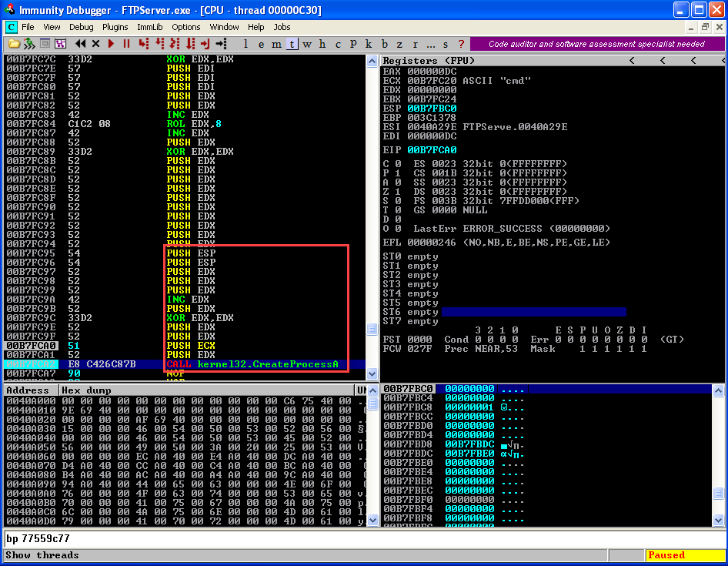
Task: Click the Registers (FPU) pane header
Action: (x=553, y=60)
